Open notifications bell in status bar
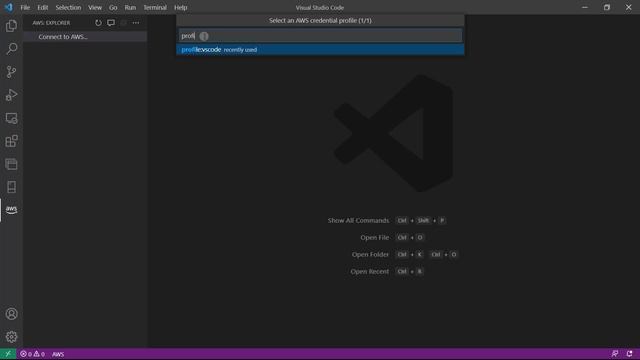The height and width of the screenshot is (360, 640). pos(630,354)
